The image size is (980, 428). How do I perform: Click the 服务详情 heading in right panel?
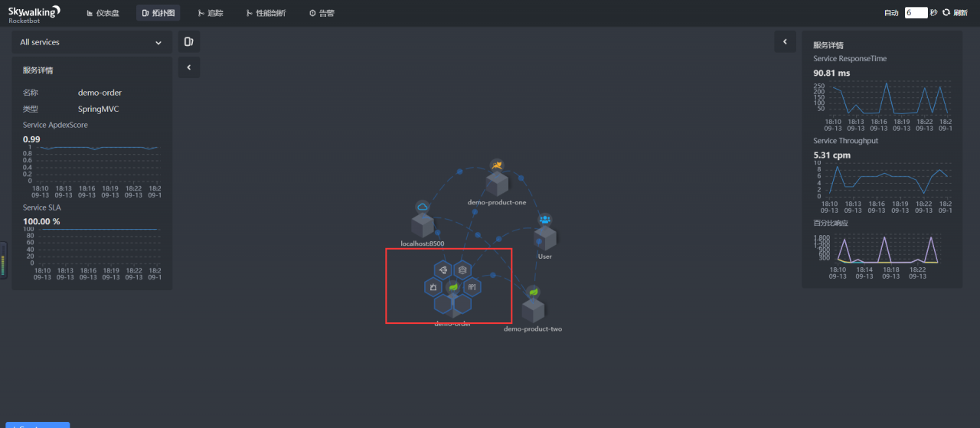(x=828, y=45)
